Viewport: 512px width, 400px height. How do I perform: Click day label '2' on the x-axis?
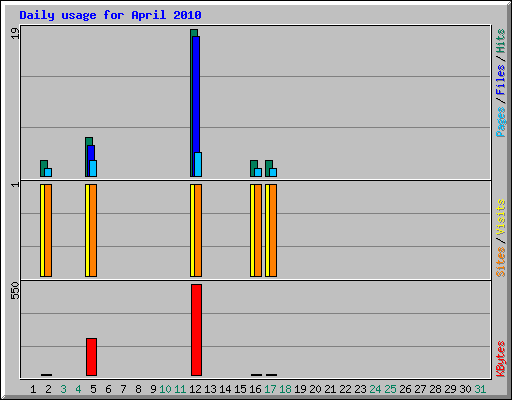(48, 389)
